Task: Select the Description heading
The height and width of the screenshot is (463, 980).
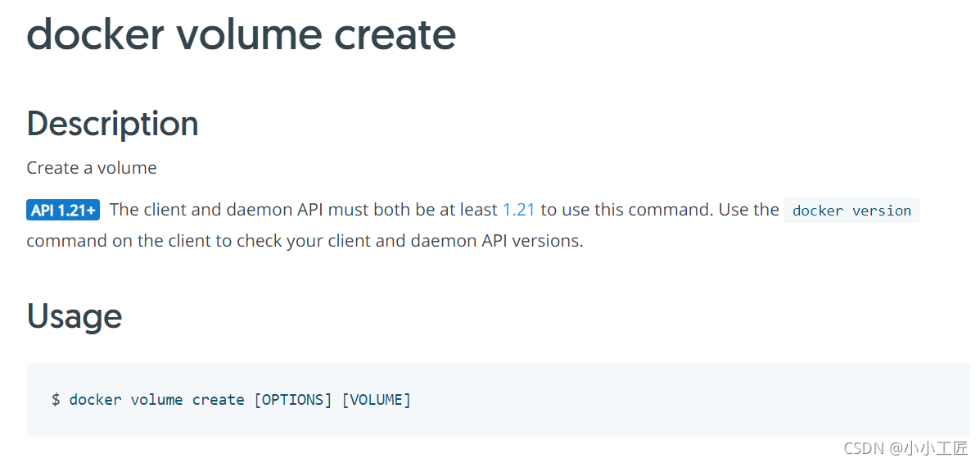Action: (112, 124)
